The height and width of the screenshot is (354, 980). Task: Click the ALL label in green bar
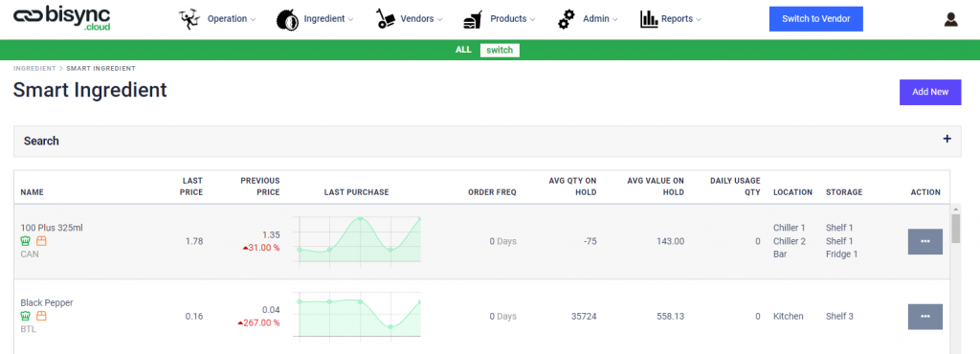[x=463, y=50]
